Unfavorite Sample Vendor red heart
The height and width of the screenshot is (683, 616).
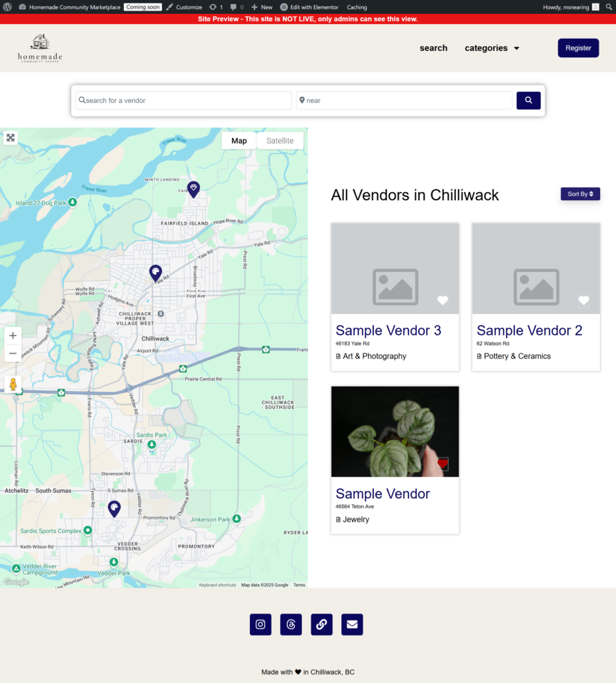[x=443, y=464]
